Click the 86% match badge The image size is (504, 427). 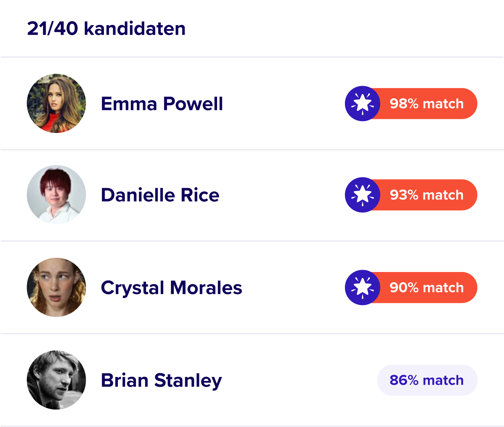point(427,380)
